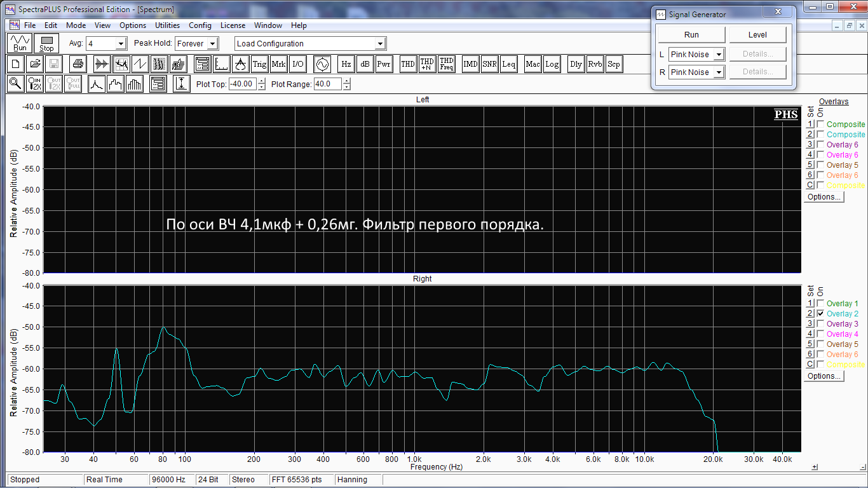Open the Rvb reverberation utility

coord(595,64)
